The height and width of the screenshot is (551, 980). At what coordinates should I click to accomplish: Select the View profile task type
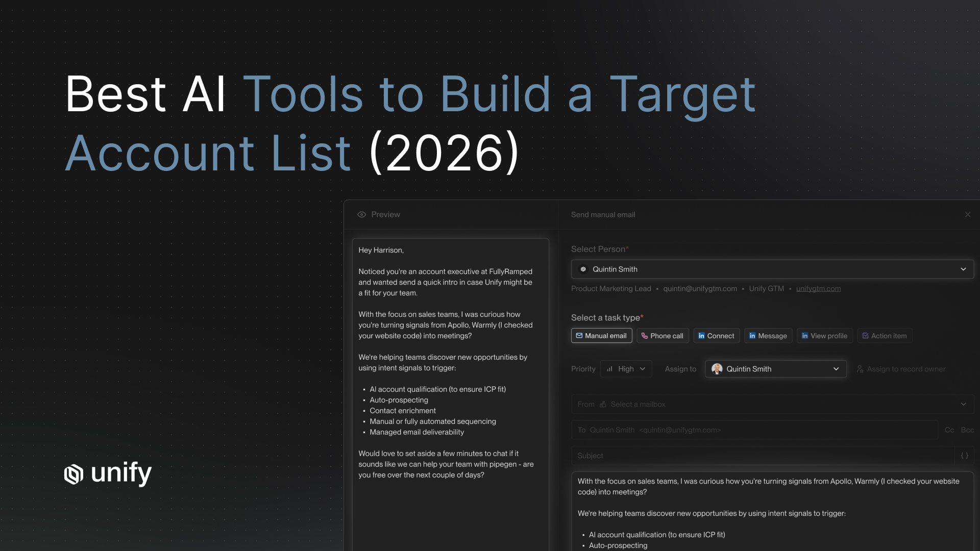824,336
